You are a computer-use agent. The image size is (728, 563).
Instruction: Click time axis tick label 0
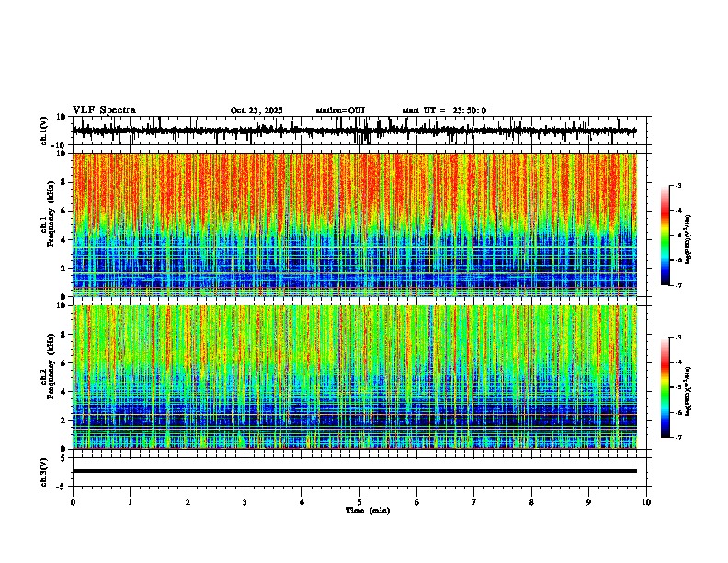(73, 502)
